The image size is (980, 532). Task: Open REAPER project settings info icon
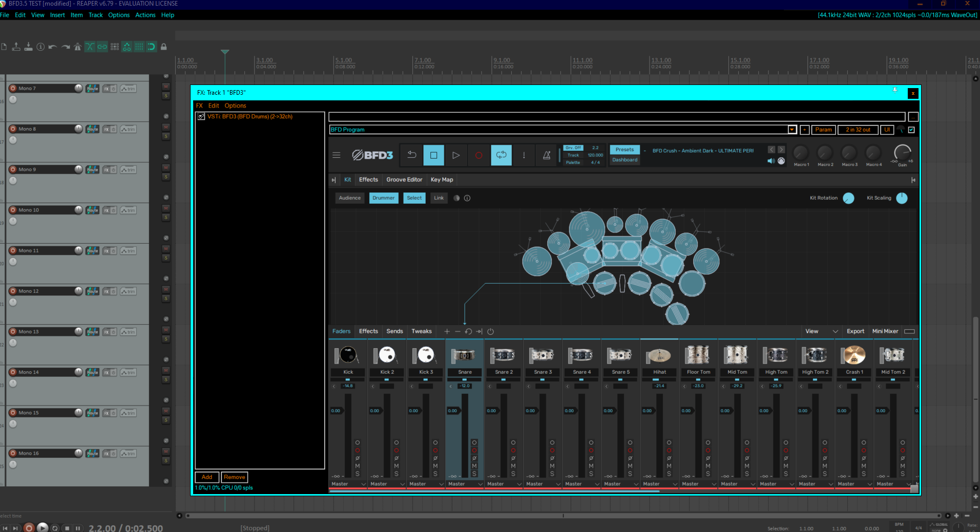click(x=40, y=47)
